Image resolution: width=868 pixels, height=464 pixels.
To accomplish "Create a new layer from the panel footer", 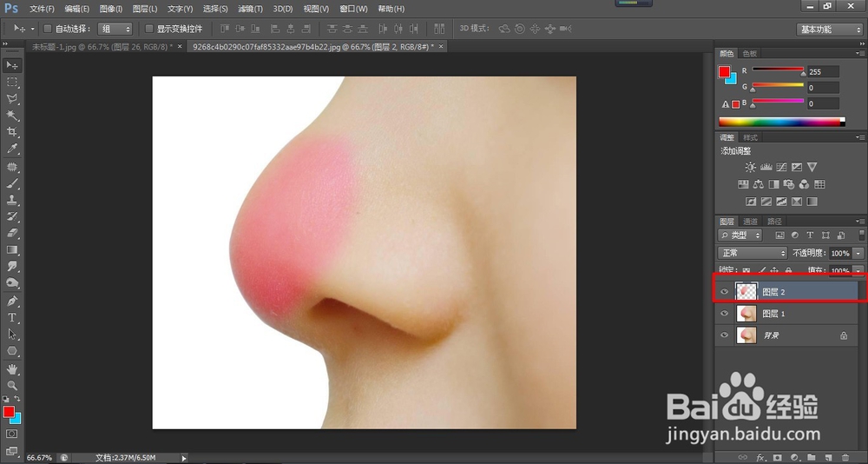I will click(x=828, y=457).
